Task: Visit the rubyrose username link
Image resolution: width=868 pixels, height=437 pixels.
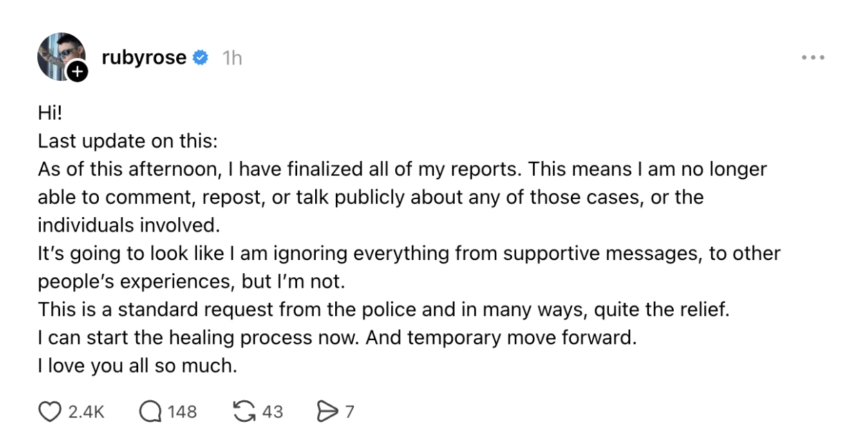Action: [144, 58]
